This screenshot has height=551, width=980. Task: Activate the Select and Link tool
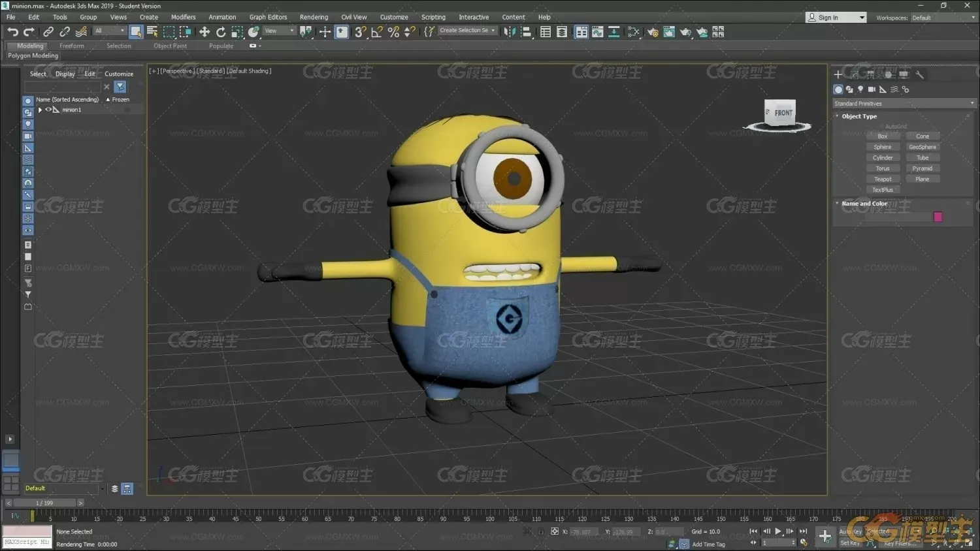(x=48, y=32)
